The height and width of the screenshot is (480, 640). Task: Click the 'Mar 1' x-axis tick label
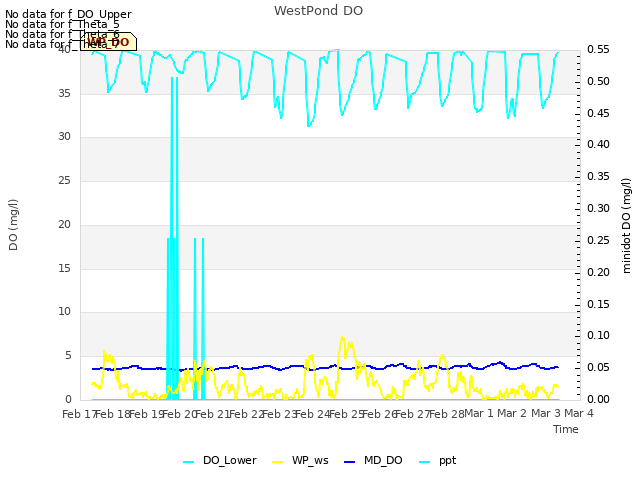[x=479, y=413]
